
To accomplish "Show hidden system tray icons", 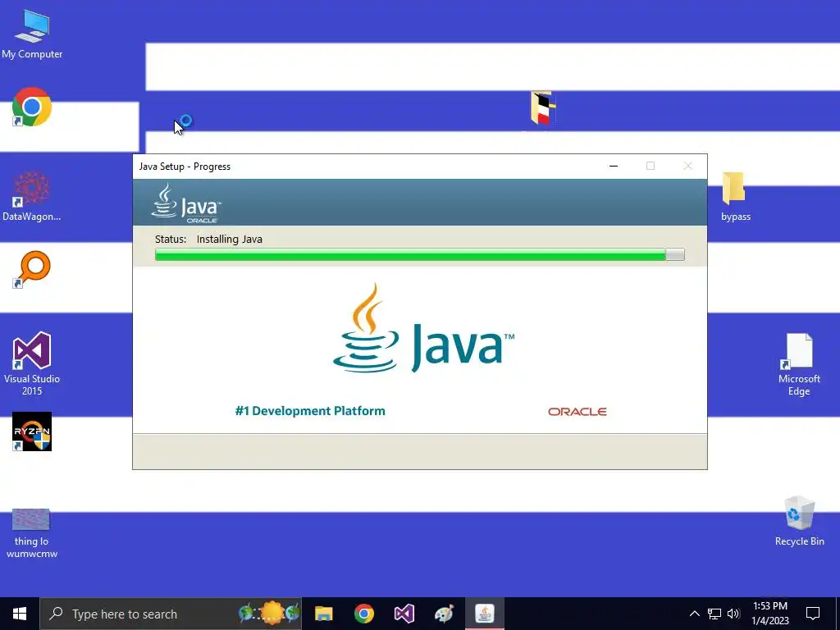I will tap(694, 614).
